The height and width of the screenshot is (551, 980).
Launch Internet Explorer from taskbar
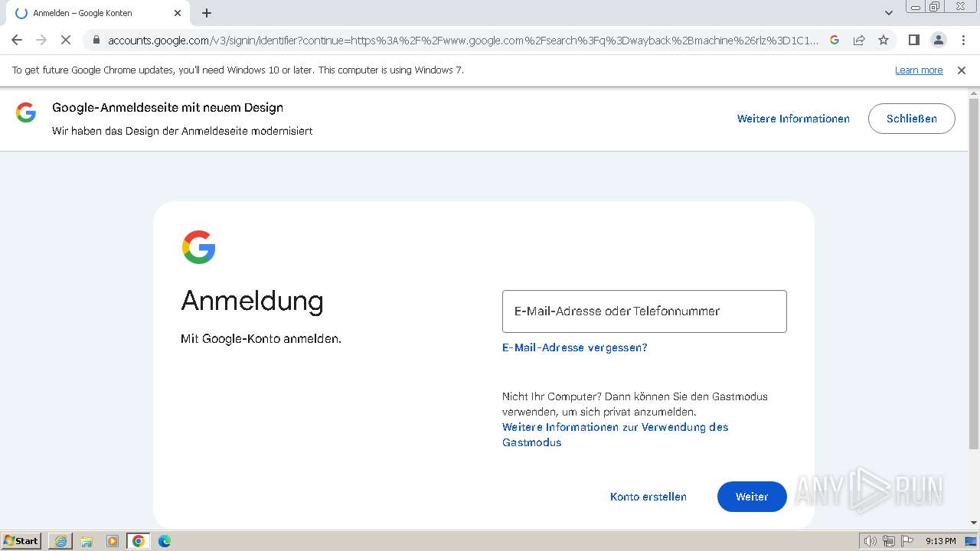(60, 541)
